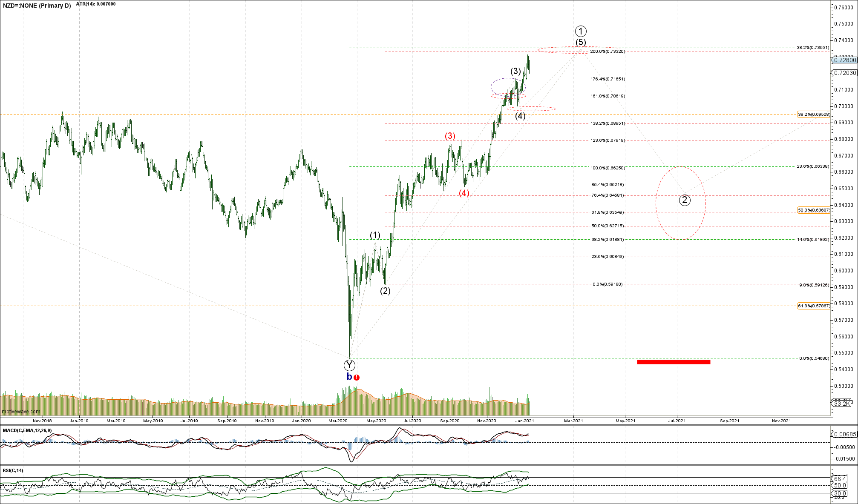Click the circled Y wave label

click(x=349, y=365)
